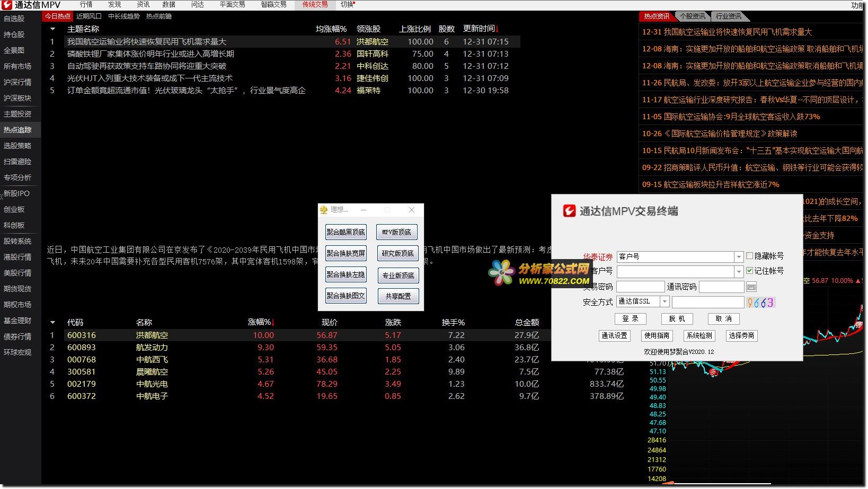Image resolution: width=868 pixels, height=489 pixels.
Task: Open news 09-15 航空运输板块拉升 headline
Action: [x=711, y=184]
